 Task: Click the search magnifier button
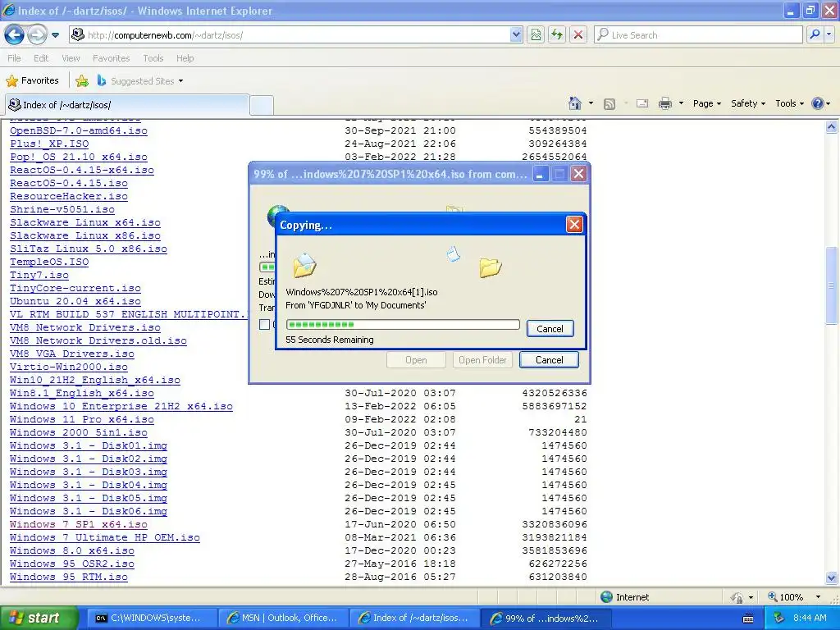(x=815, y=34)
